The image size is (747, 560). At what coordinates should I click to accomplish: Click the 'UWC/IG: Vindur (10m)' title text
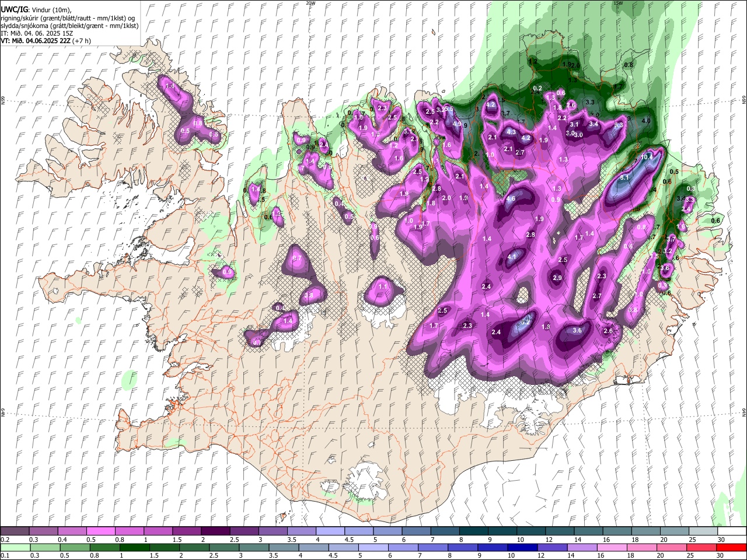(36, 10)
